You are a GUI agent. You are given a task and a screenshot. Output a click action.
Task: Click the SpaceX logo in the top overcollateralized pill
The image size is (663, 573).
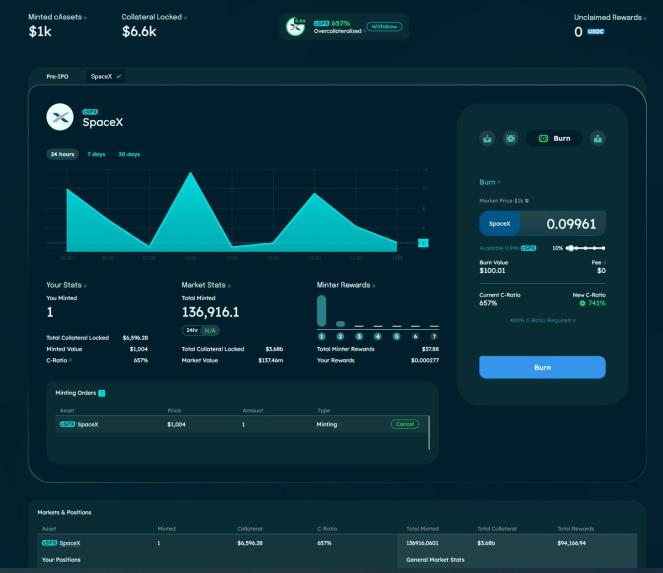(295, 27)
